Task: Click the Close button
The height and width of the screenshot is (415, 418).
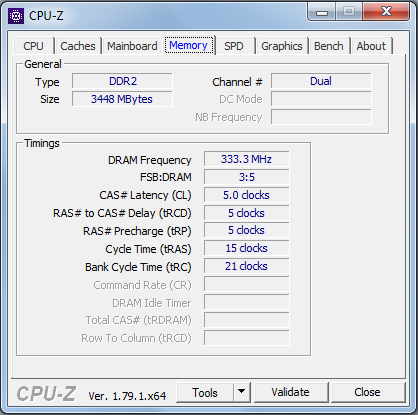Action: tap(367, 392)
